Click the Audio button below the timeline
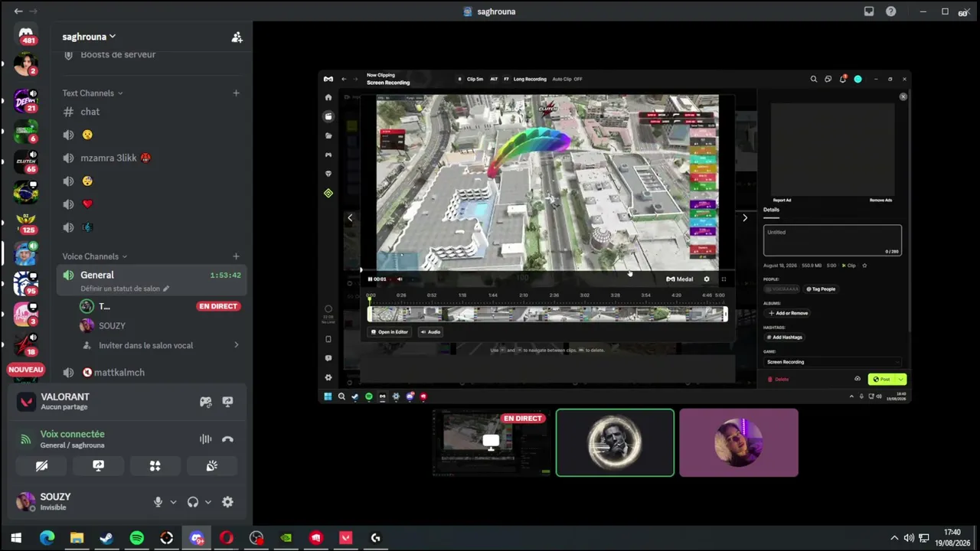Image resolution: width=980 pixels, height=551 pixels. (x=430, y=332)
